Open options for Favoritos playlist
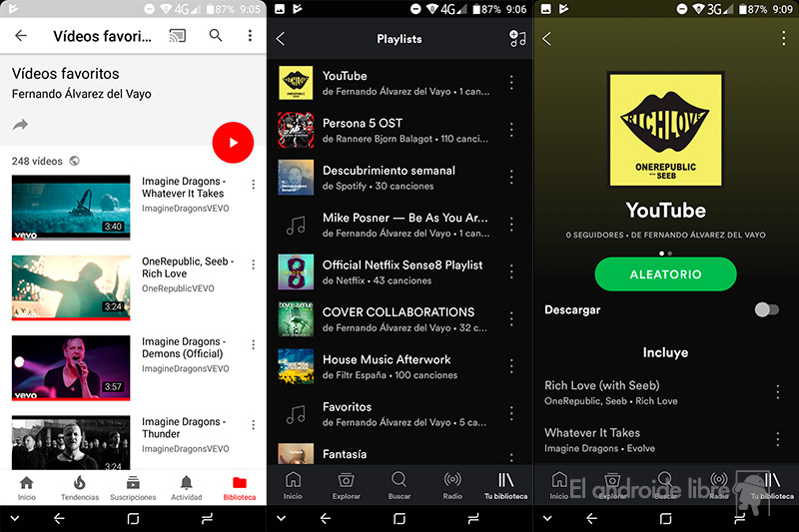The image size is (799, 532). pyautogui.click(x=511, y=413)
